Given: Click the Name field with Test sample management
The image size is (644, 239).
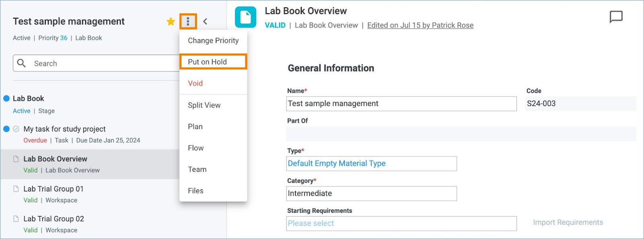Looking at the screenshot, I should pyautogui.click(x=401, y=104).
